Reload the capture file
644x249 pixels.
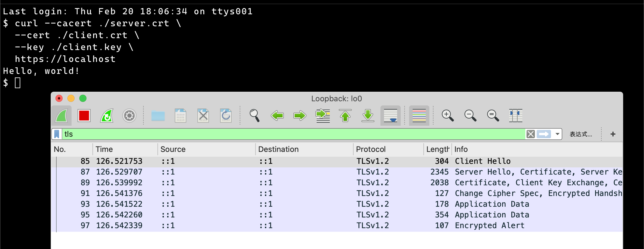click(x=226, y=116)
